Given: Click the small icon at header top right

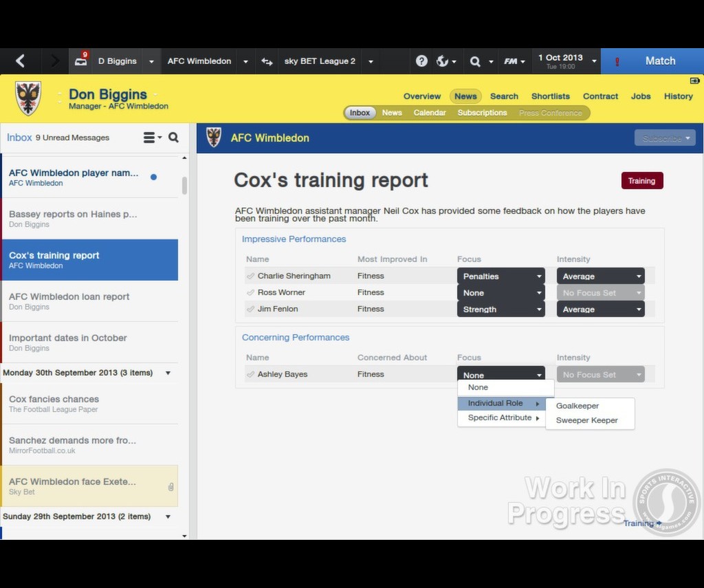Looking at the screenshot, I should [694, 81].
